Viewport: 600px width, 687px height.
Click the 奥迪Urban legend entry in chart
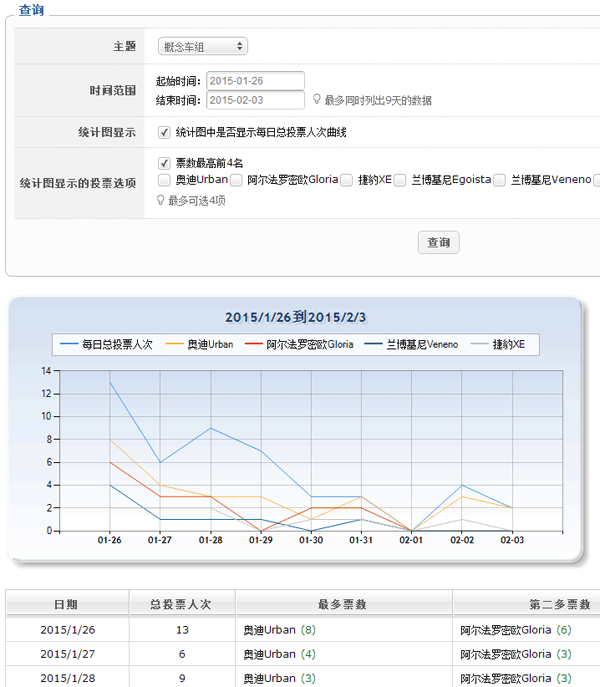[199, 344]
